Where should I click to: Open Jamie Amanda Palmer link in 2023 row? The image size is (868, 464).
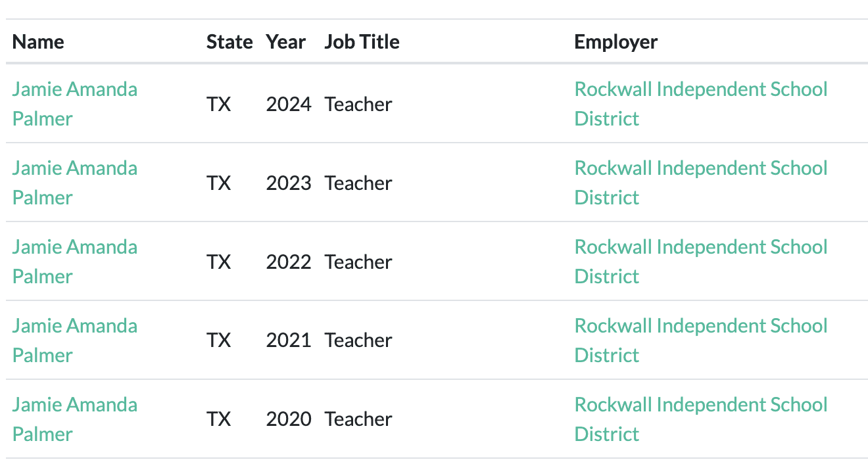click(75, 183)
